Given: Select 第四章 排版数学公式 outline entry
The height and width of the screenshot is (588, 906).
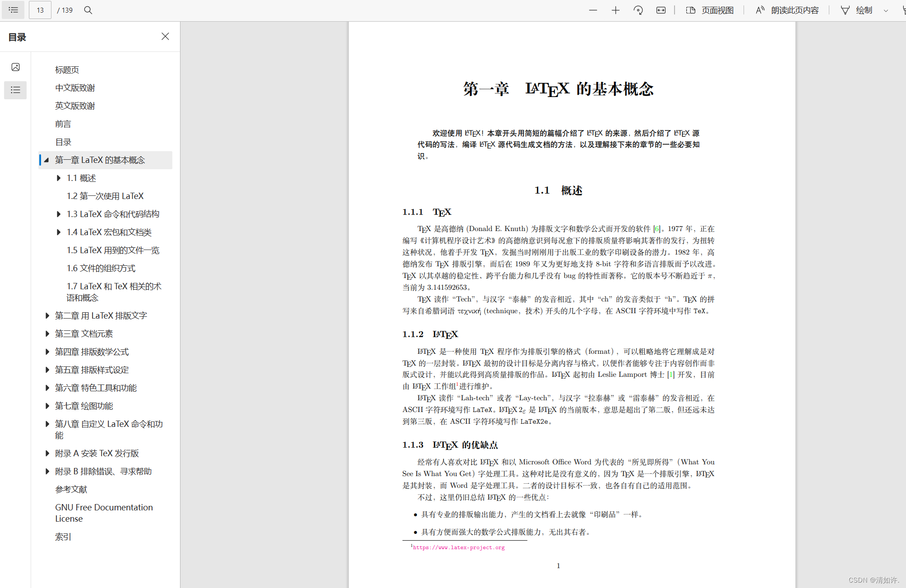Looking at the screenshot, I should pos(92,352).
